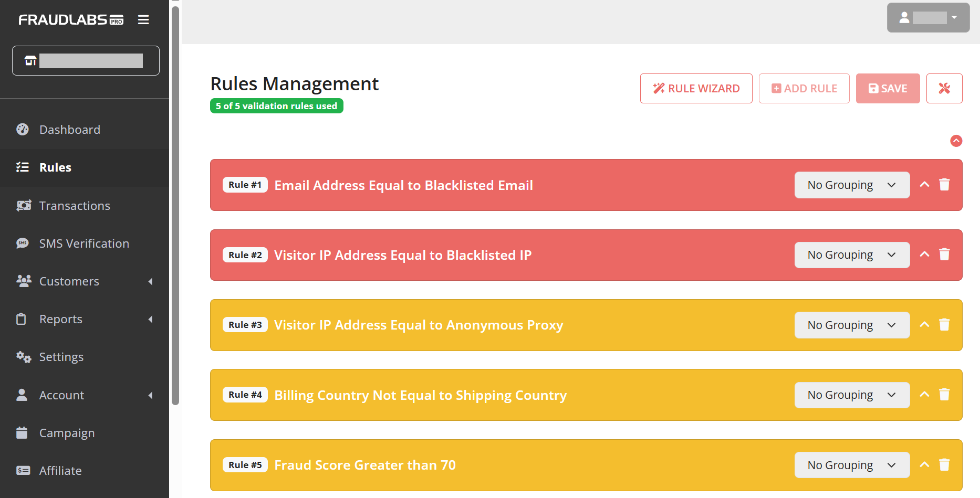This screenshot has height=498, width=980.
Task: Open the Account menu item in sidebar
Action: coord(61,395)
